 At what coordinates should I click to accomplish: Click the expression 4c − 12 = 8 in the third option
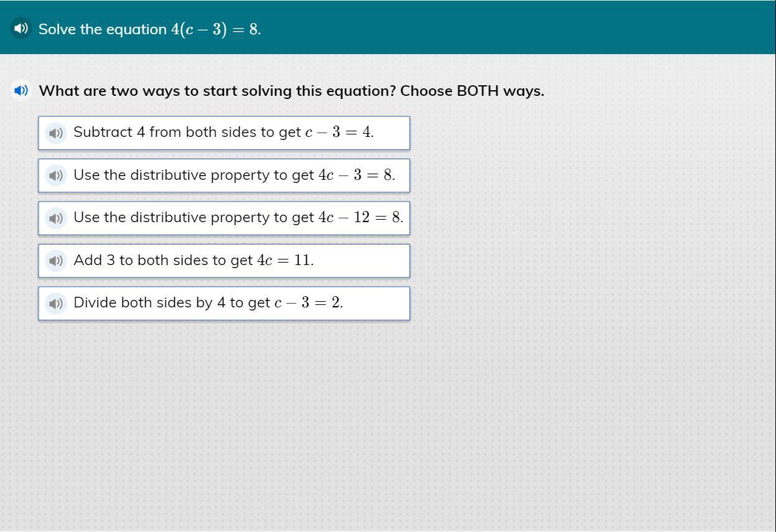359,218
